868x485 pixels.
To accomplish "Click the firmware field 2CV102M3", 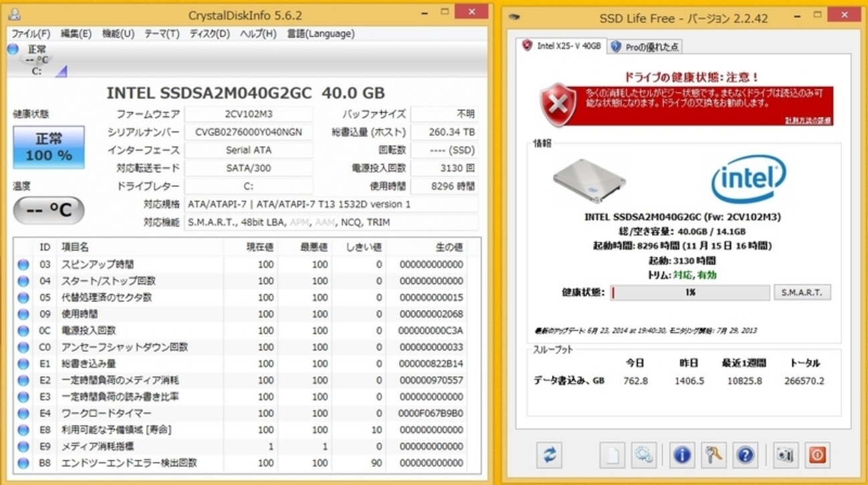I will point(249,114).
